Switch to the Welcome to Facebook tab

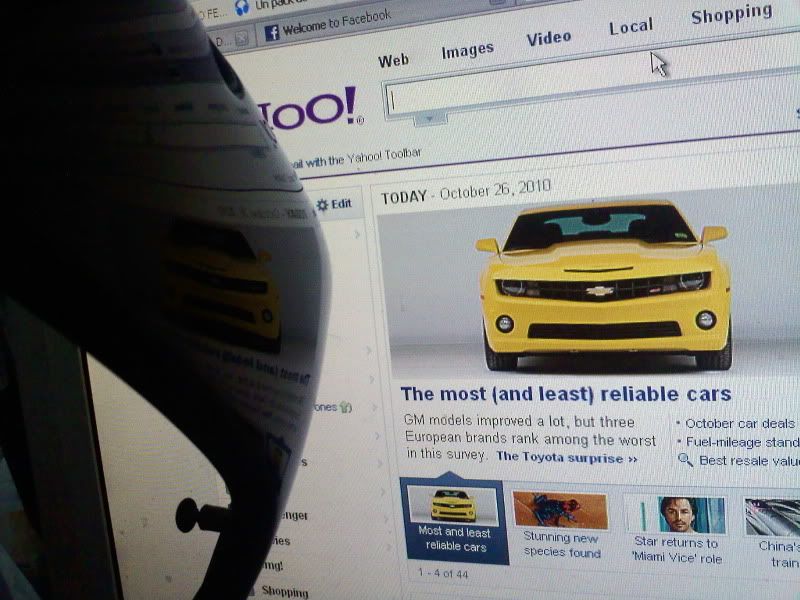tap(328, 24)
